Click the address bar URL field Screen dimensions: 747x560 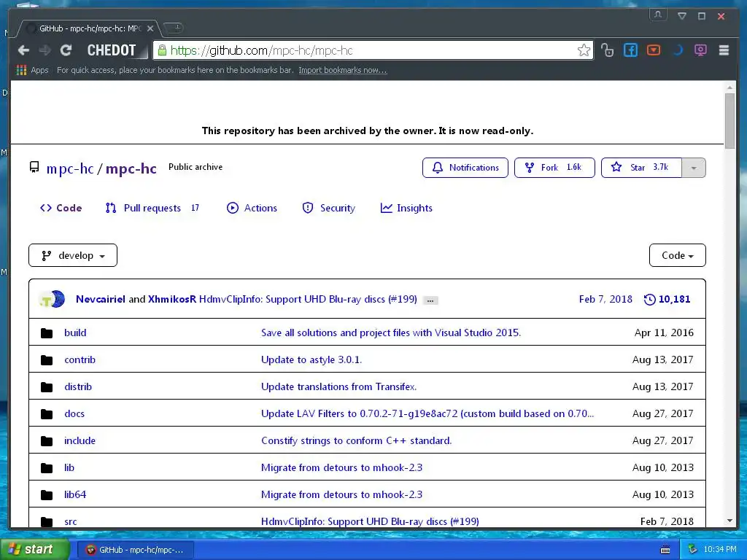373,50
